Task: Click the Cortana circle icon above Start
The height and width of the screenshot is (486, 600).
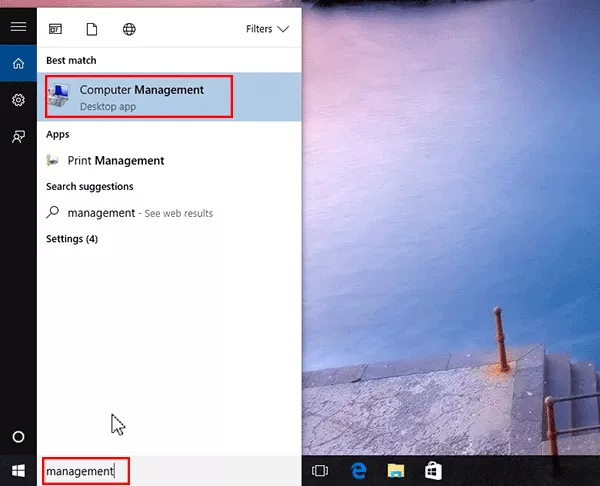Action: [18, 437]
